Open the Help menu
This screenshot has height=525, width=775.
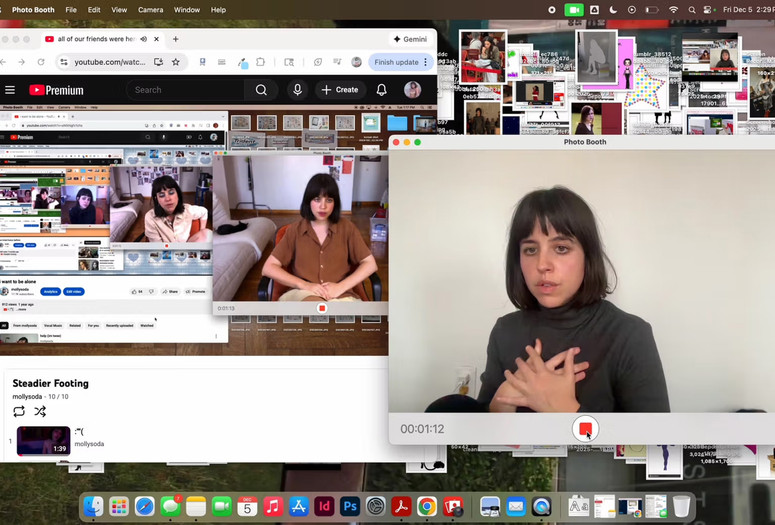click(x=218, y=10)
